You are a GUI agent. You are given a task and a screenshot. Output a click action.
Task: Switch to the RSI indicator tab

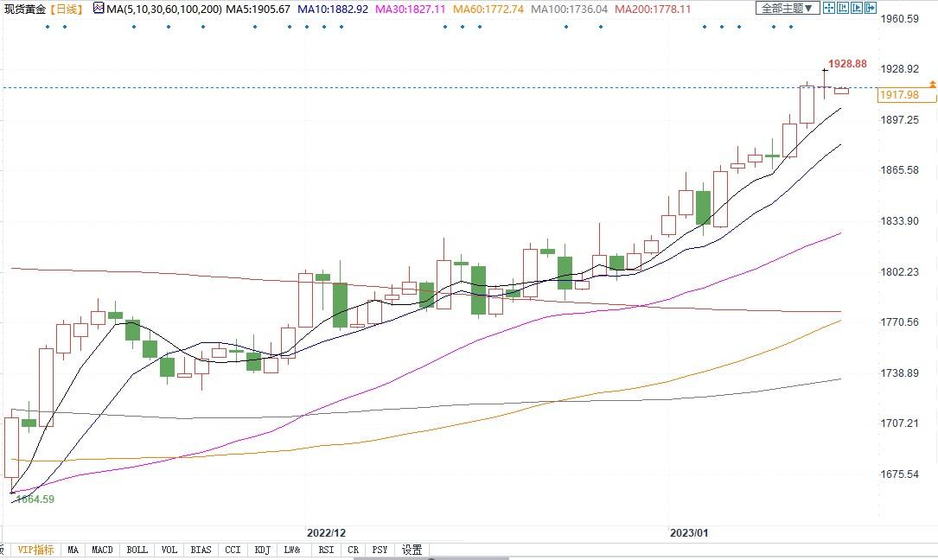pyautogui.click(x=325, y=550)
